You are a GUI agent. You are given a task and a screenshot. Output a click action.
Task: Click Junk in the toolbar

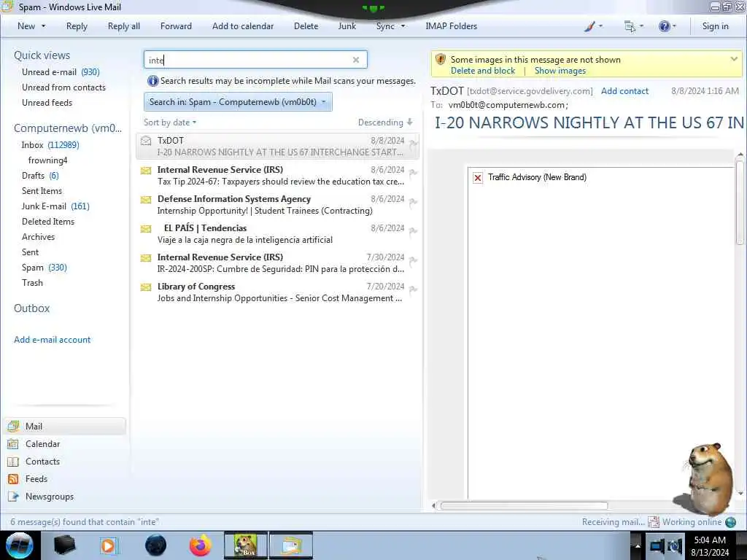pos(347,26)
